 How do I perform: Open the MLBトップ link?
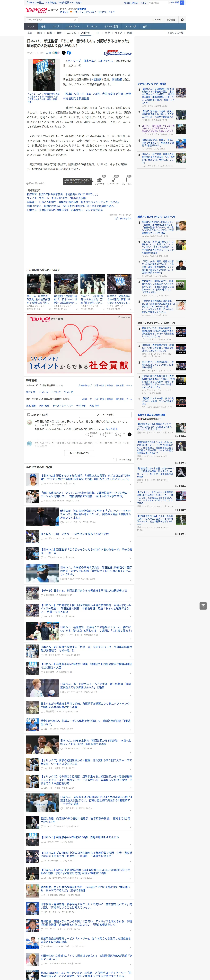click(87, 399)
